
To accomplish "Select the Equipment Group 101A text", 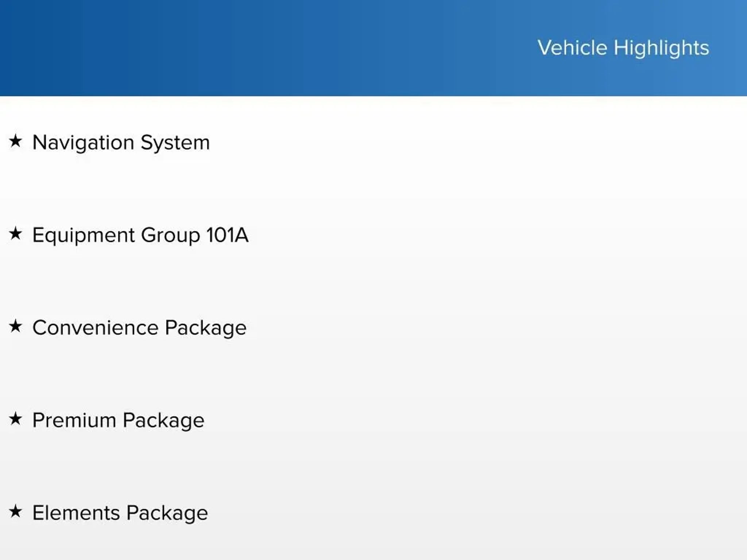I will (x=140, y=235).
